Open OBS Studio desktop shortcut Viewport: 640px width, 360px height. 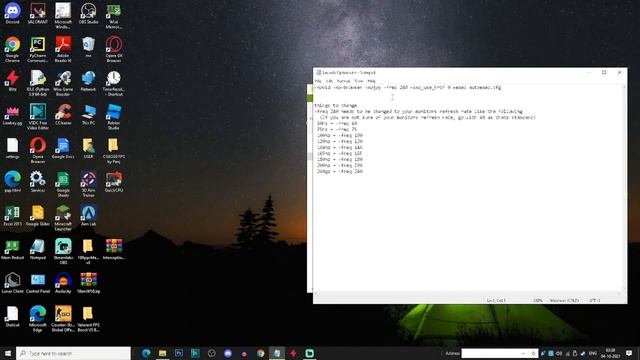[88, 13]
